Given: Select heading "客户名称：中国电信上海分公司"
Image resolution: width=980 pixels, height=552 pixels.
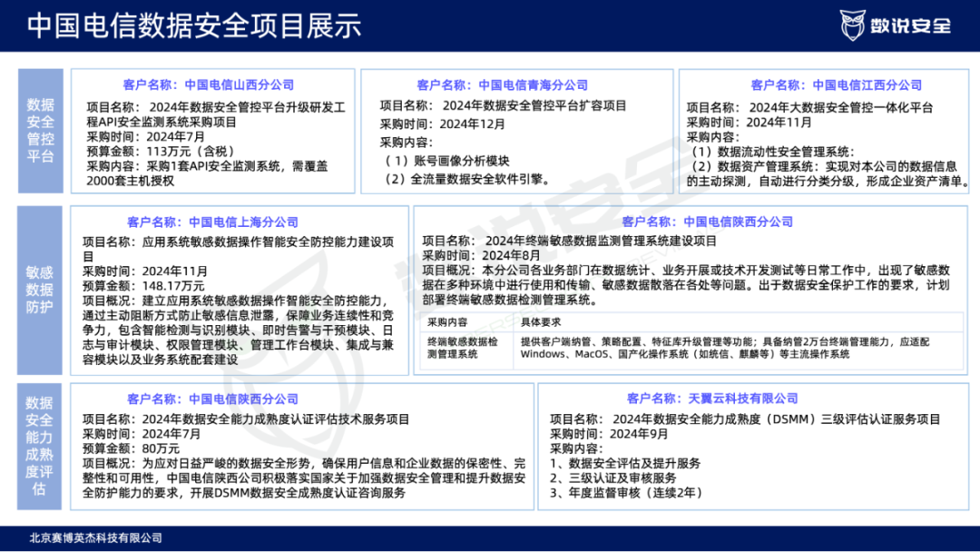Looking at the screenshot, I should tap(212, 222).
